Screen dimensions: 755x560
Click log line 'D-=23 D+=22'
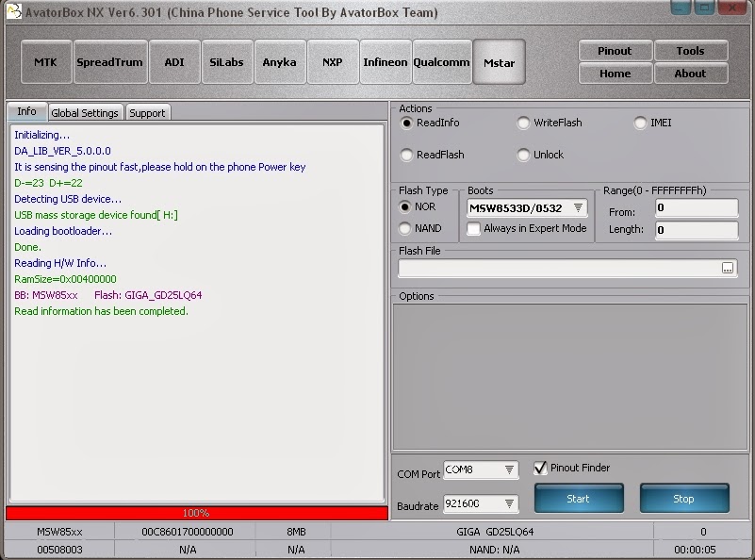(48, 183)
